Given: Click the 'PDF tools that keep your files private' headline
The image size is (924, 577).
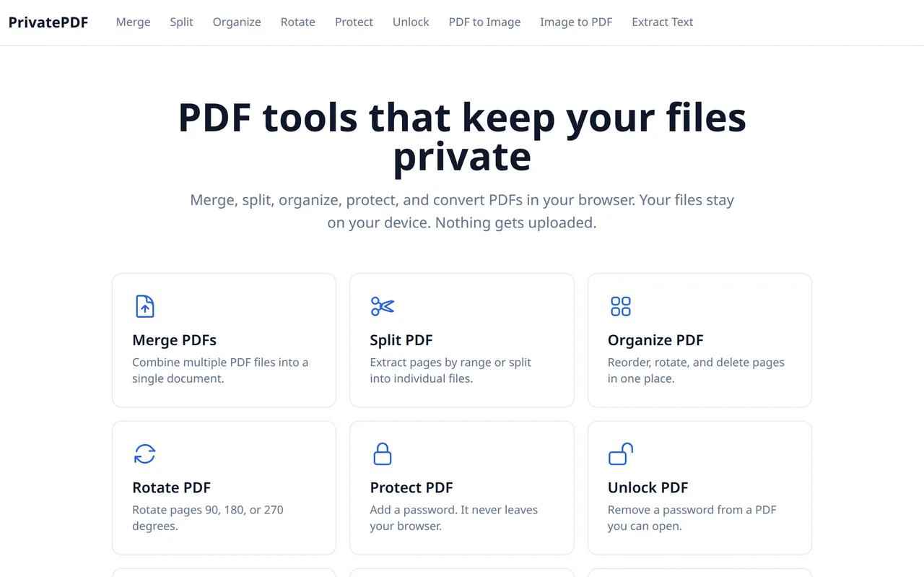Looking at the screenshot, I should (462, 137).
